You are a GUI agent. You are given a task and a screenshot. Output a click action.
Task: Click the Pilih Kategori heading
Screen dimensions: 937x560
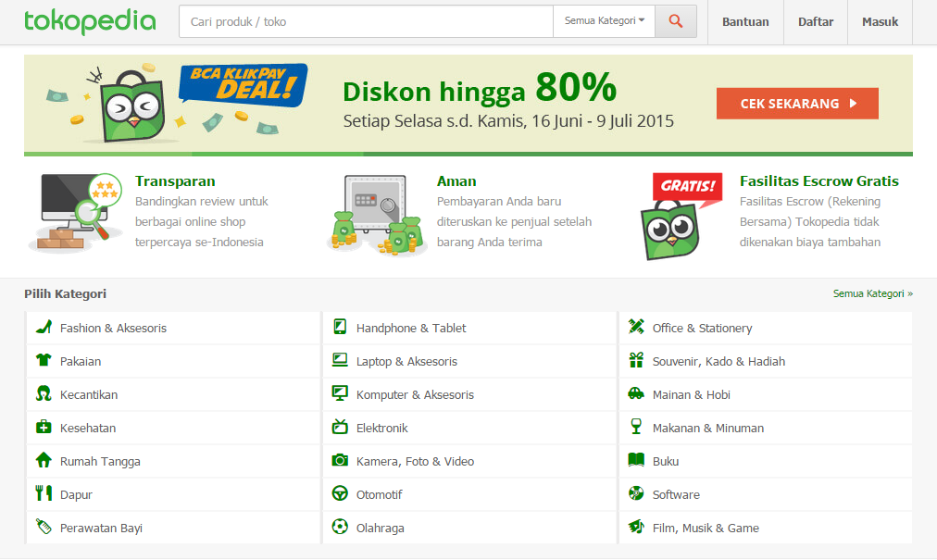click(65, 293)
